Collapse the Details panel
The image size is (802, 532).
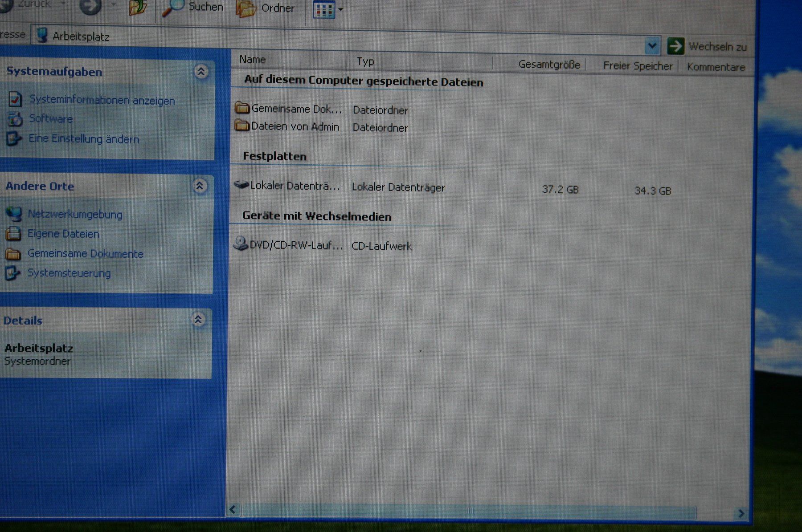(x=198, y=320)
